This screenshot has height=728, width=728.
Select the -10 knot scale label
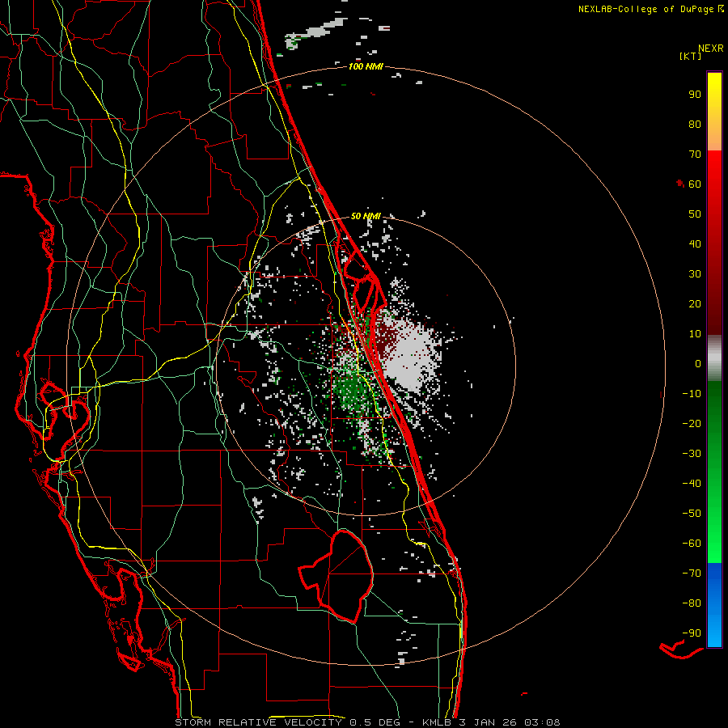tap(692, 394)
